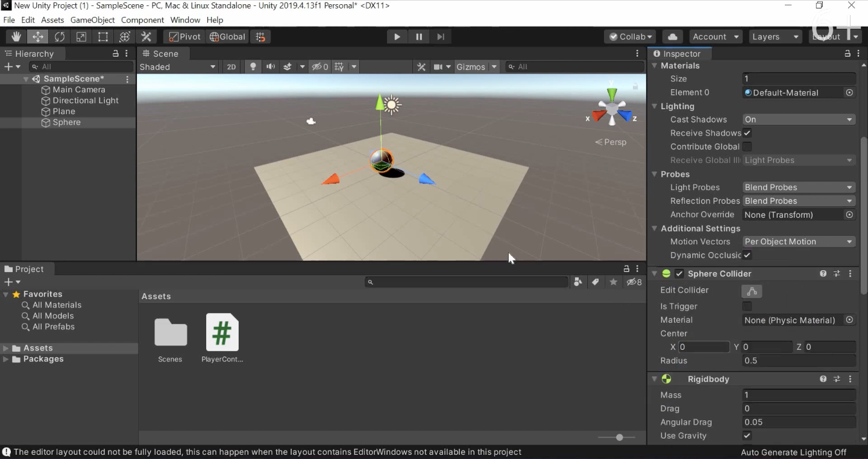Toggle scene lighting with lightbulb icon
The width and height of the screenshot is (868, 459).
coord(253,67)
